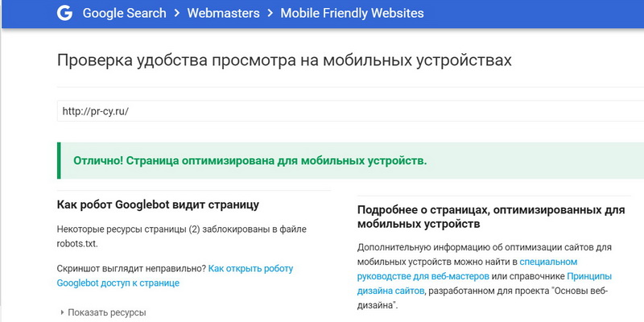Click text 'Скриншот выглядит неправильно?'
Image resolution: width=644 pixels, height=322 pixels.
[131, 269]
